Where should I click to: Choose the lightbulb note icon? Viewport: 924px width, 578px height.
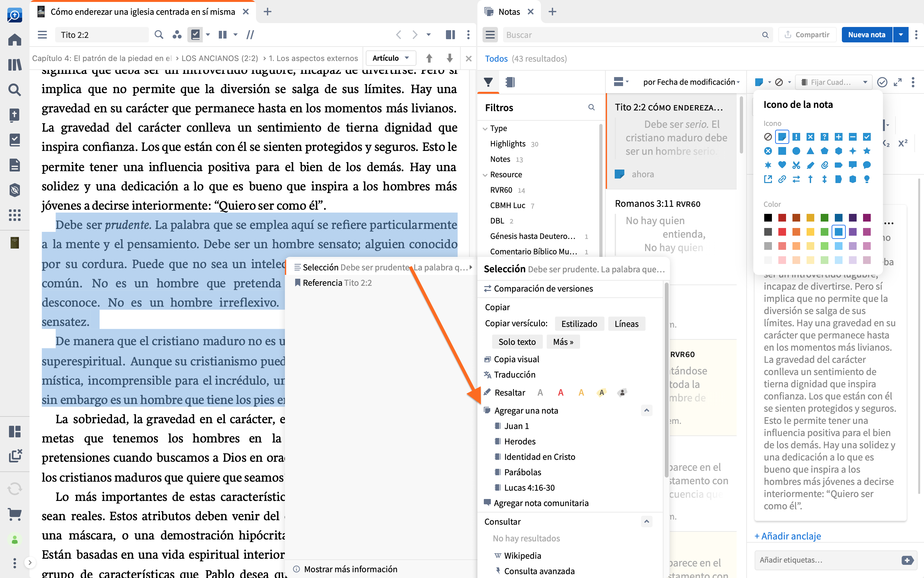click(867, 179)
